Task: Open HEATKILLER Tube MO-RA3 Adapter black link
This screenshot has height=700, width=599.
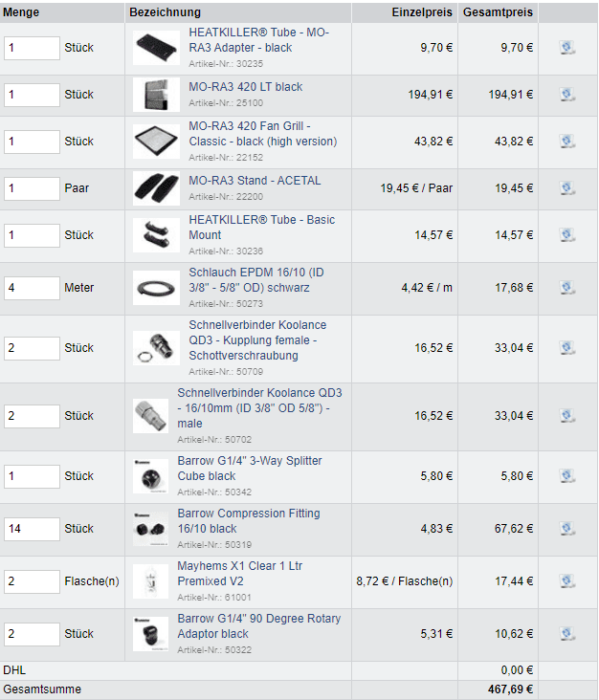Action: (x=258, y=40)
